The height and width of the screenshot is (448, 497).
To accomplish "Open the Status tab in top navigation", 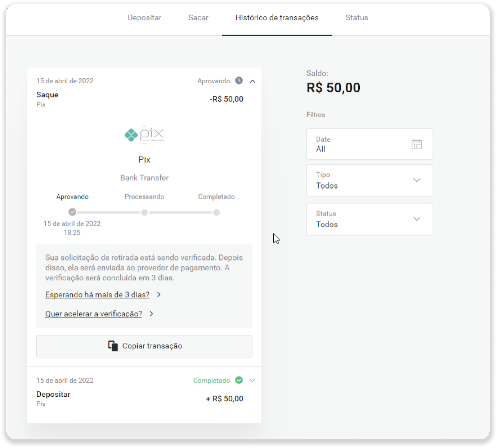I will click(x=357, y=18).
